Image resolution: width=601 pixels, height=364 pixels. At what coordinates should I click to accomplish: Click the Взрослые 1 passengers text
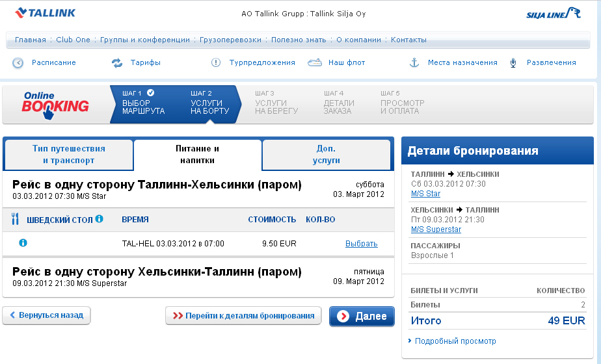(432, 255)
